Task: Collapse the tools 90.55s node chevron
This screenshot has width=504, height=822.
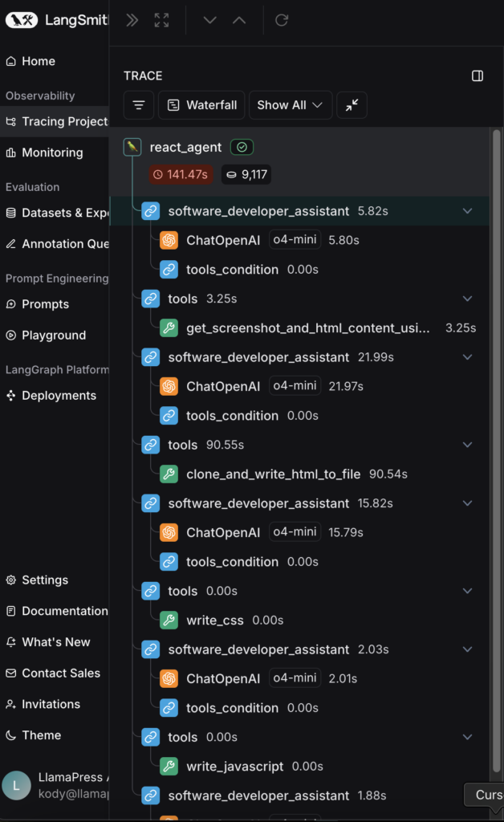Action: 468,445
